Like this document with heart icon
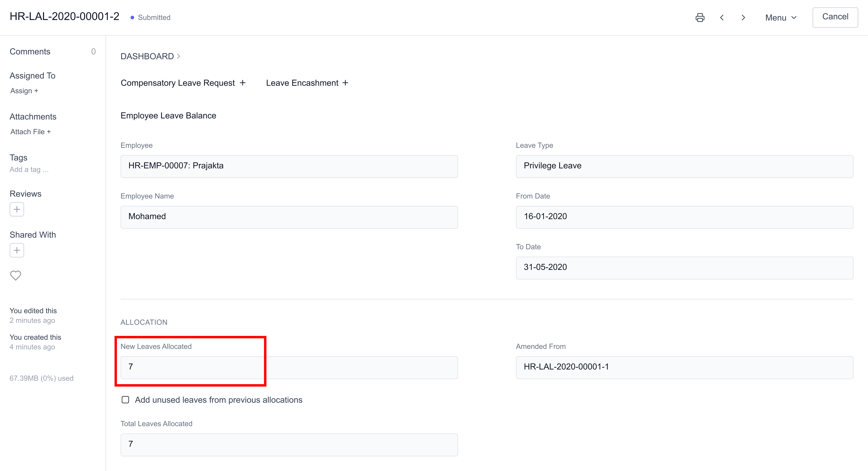 (16, 275)
